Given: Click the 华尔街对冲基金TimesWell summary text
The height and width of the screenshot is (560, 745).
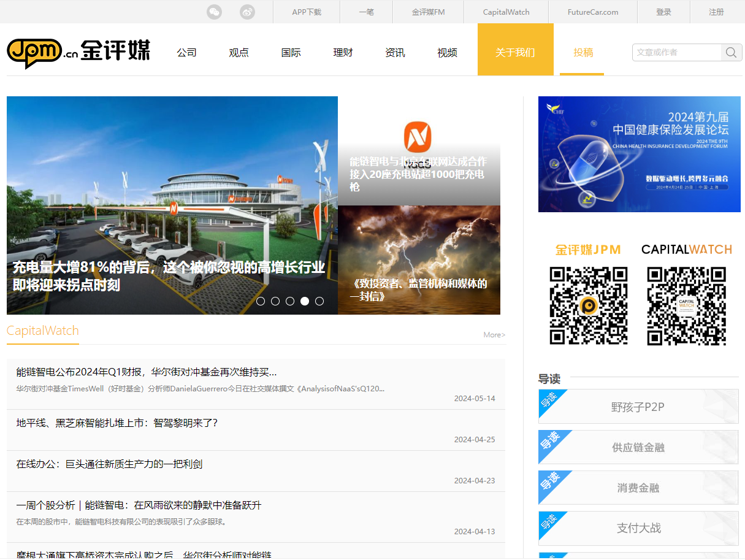Looking at the screenshot, I should tap(201, 389).
